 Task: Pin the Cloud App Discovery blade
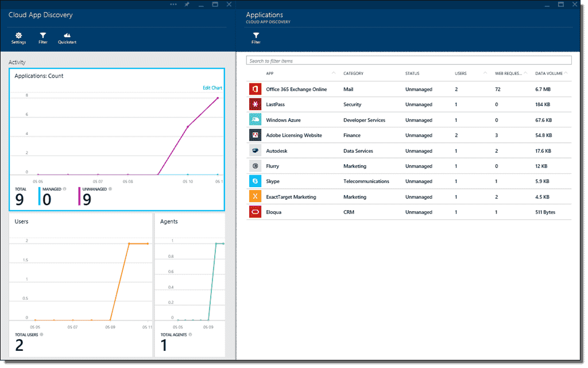186,4
